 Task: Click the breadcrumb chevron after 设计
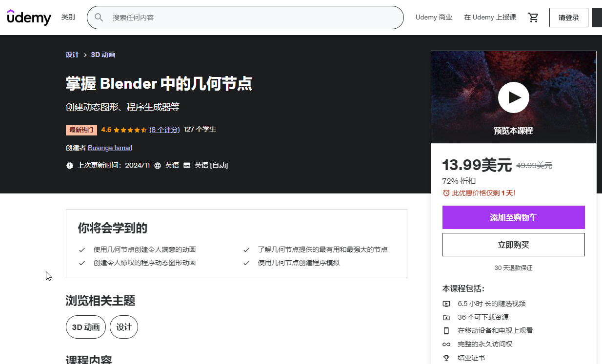click(85, 55)
